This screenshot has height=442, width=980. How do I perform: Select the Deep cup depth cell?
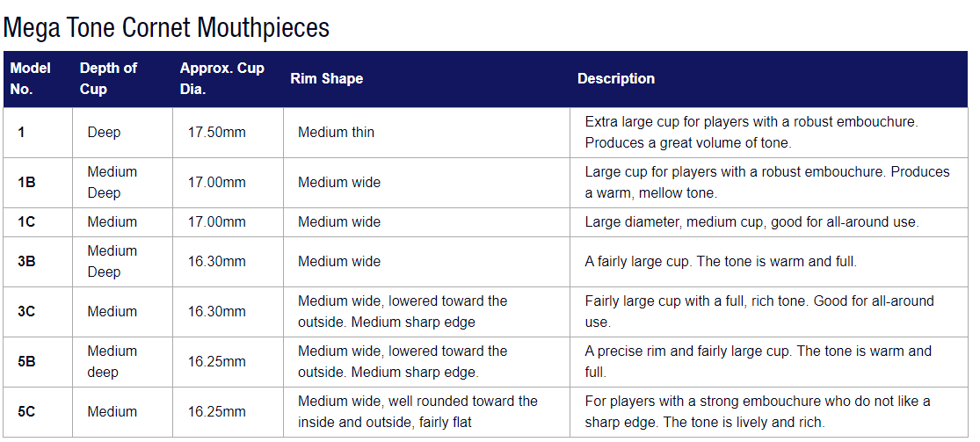[104, 132]
